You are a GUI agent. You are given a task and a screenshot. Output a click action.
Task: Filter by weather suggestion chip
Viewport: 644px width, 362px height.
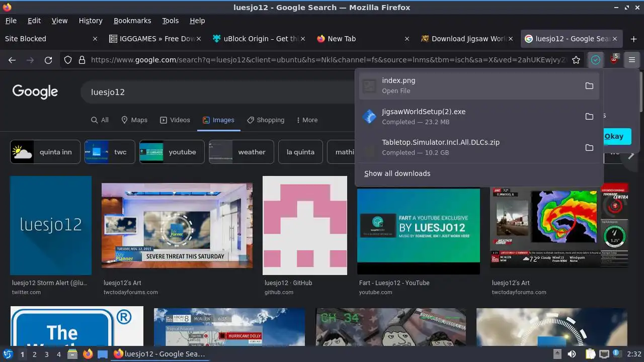(x=241, y=152)
